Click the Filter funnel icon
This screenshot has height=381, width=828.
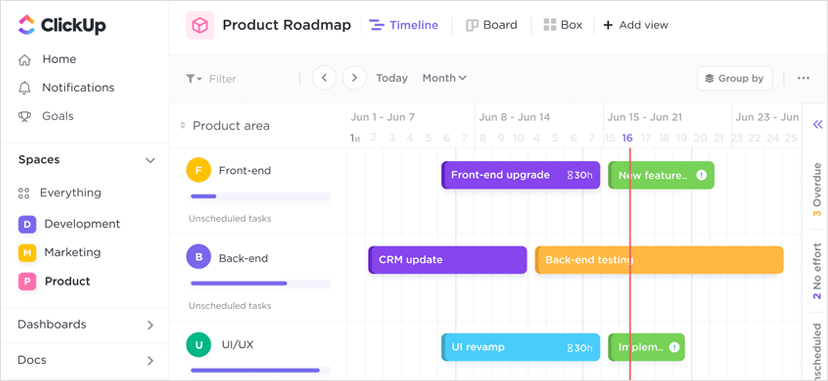(x=193, y=79)
